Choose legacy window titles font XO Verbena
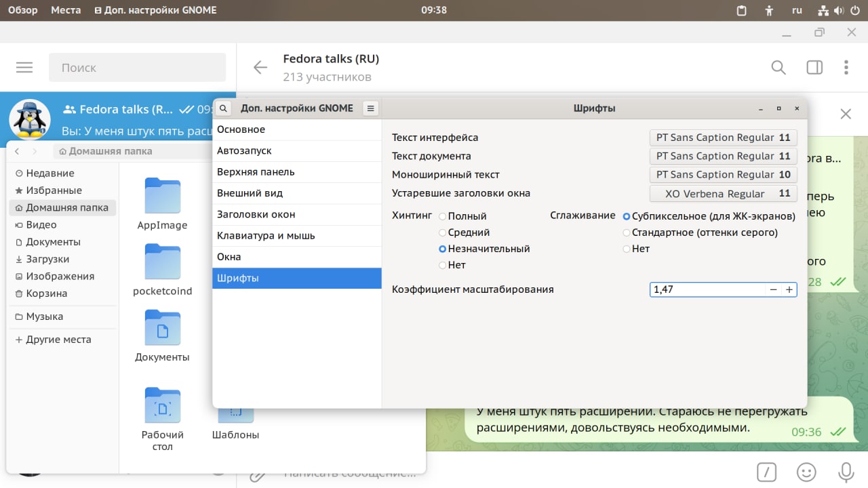Viewport: 868px width, 488px height. click(x=723, y=194)
